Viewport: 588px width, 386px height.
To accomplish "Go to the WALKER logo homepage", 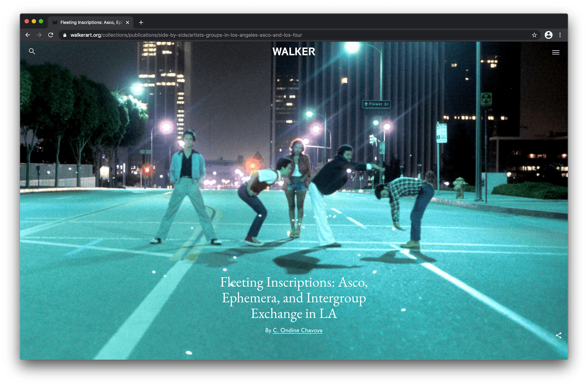I will (x=294, y=52).
